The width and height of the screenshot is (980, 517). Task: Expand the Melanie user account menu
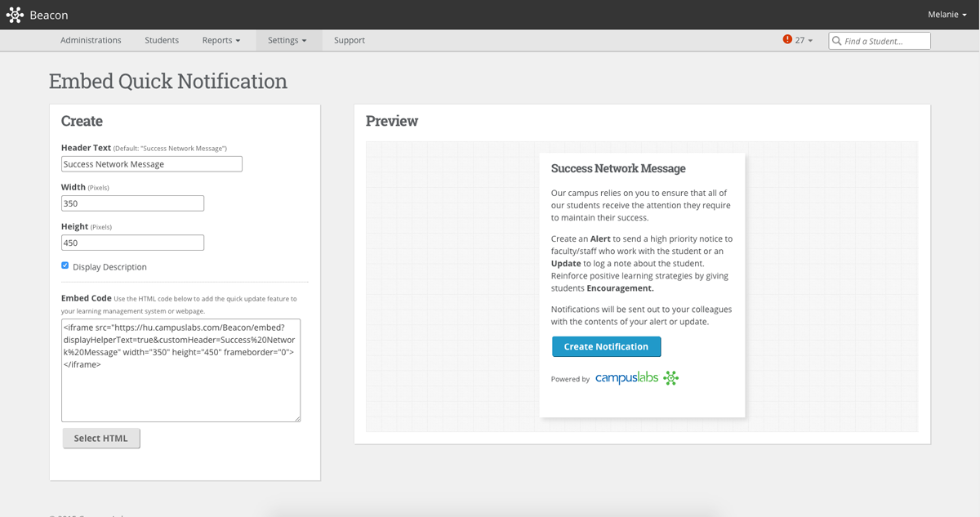[946, 14]
